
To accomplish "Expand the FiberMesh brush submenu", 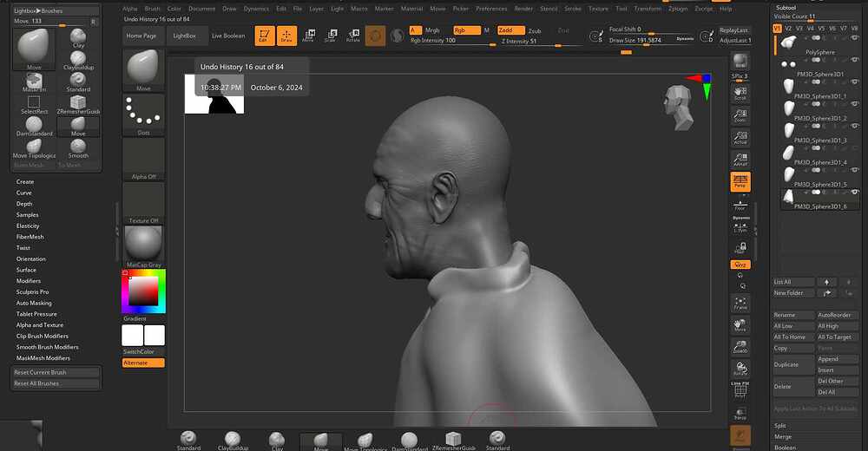I will (x=30, y=237).
